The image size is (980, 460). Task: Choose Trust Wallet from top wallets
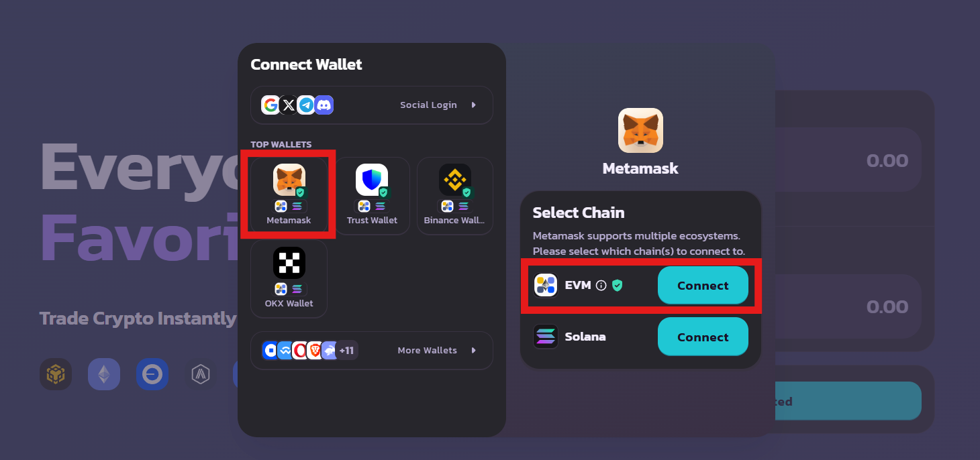[372, 180]
